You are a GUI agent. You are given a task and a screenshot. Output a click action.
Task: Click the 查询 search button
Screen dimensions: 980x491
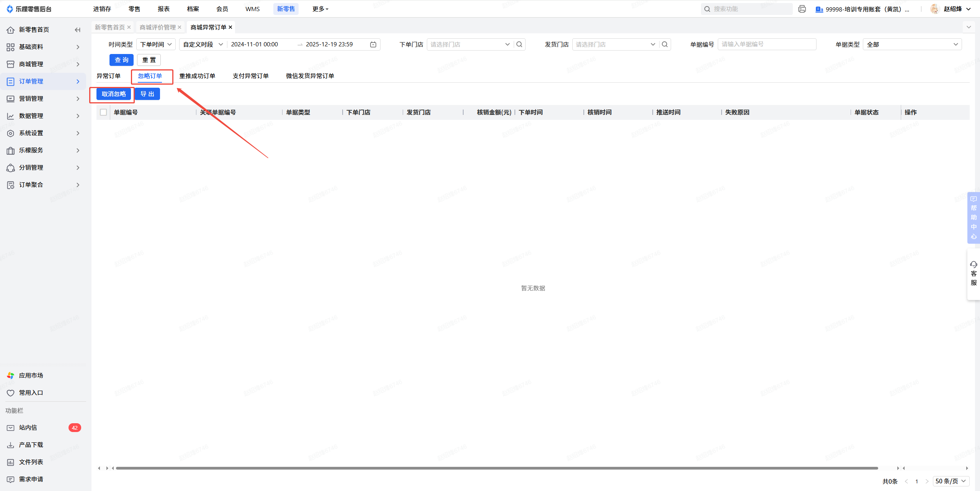coord(121,60)
